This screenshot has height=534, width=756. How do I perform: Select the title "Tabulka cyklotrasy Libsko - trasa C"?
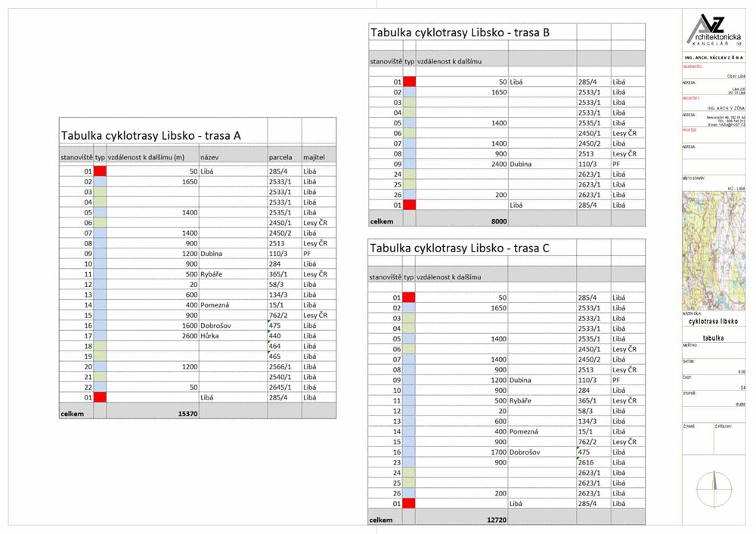[x=460, y=248]
